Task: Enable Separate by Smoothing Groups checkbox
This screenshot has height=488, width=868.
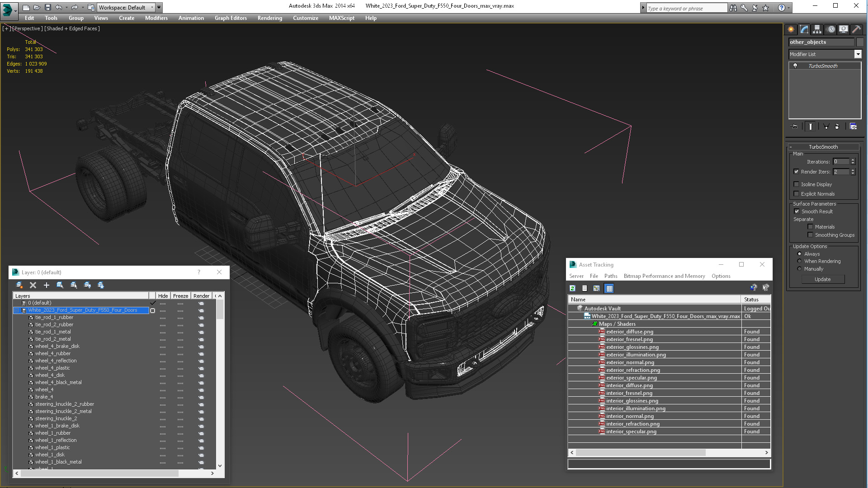Action: coord(810,235)
